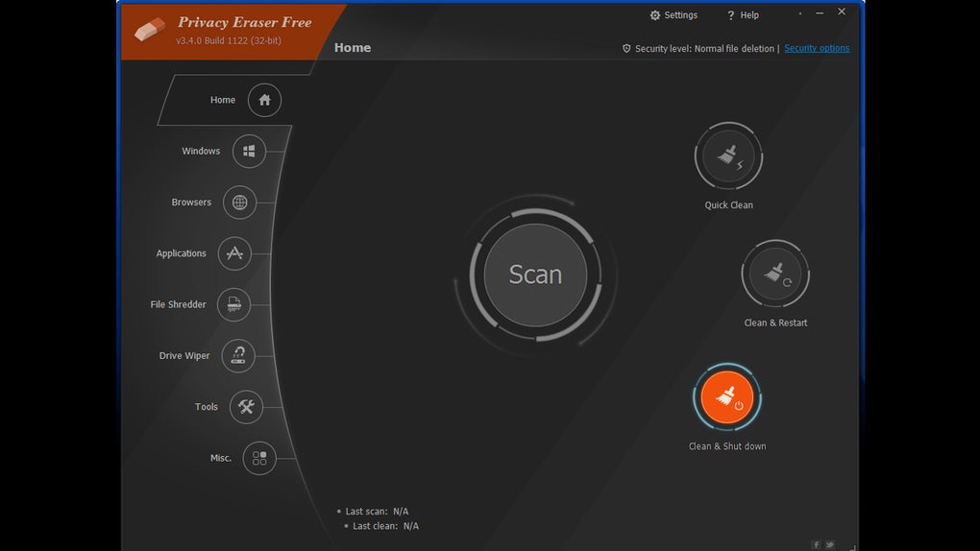
Task: Click the 'Privacy Eraser Free' title
Action: point(244,22)
